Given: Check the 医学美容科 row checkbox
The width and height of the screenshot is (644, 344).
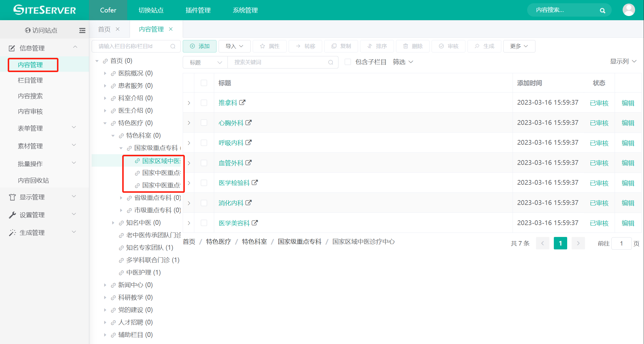Looking at the screenshot, I should tap(204, 223).
